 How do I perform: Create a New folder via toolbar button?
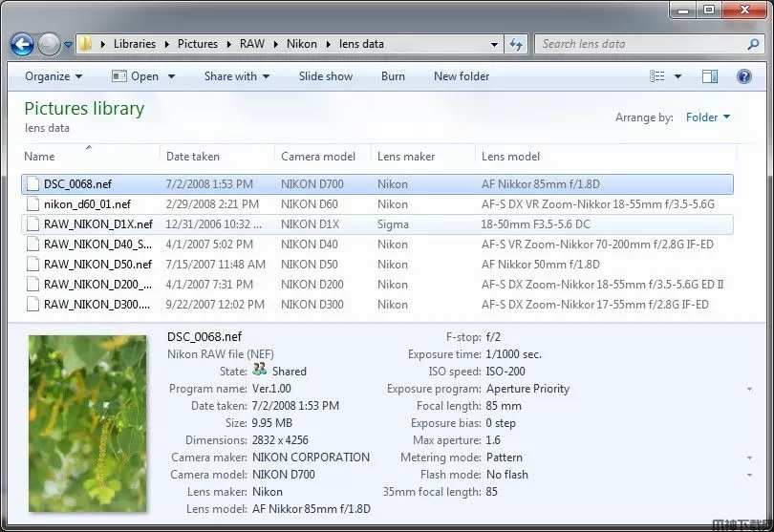pos(462,76)
